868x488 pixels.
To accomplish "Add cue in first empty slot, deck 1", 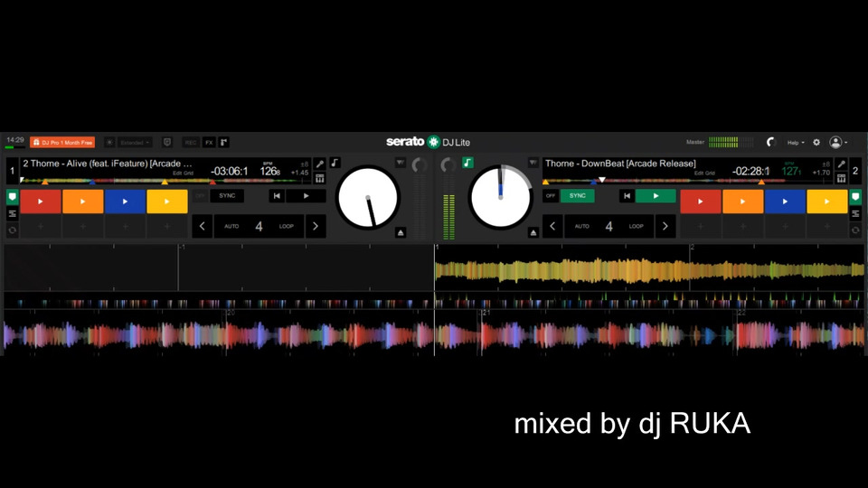I will 41,226.
